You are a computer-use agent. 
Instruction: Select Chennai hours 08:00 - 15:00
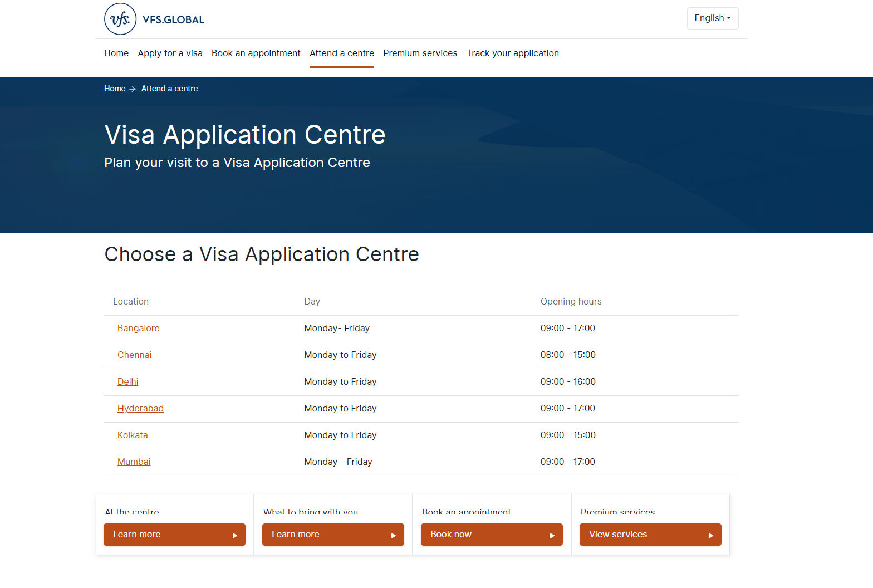tap(568, 355)
